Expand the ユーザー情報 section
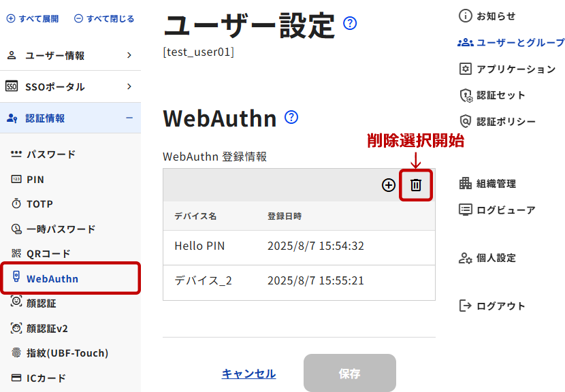Viewport: 565px width, 392px height. 70,56
